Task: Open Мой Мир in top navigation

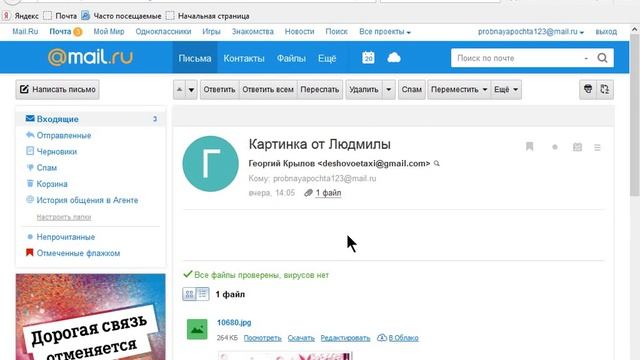Action: (x=109, y=31)
